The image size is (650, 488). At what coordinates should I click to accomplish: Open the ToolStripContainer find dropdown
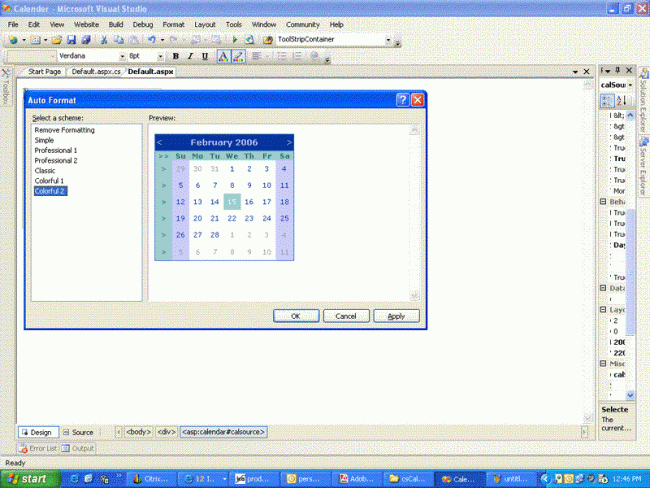(388, 40)
